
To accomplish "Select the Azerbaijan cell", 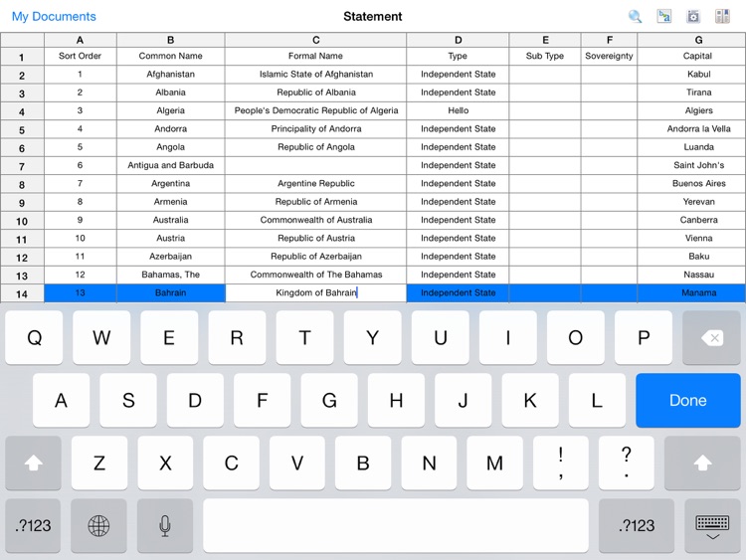I will 171,257.
